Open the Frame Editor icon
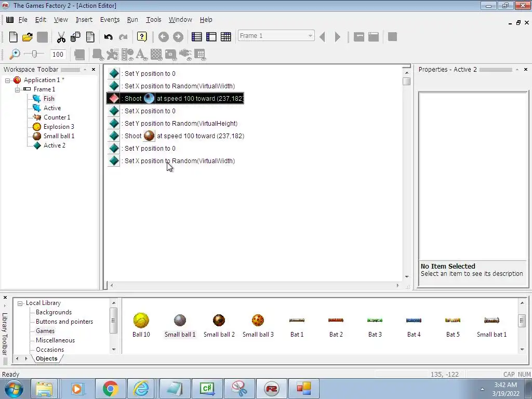 [x=211, y=37]
